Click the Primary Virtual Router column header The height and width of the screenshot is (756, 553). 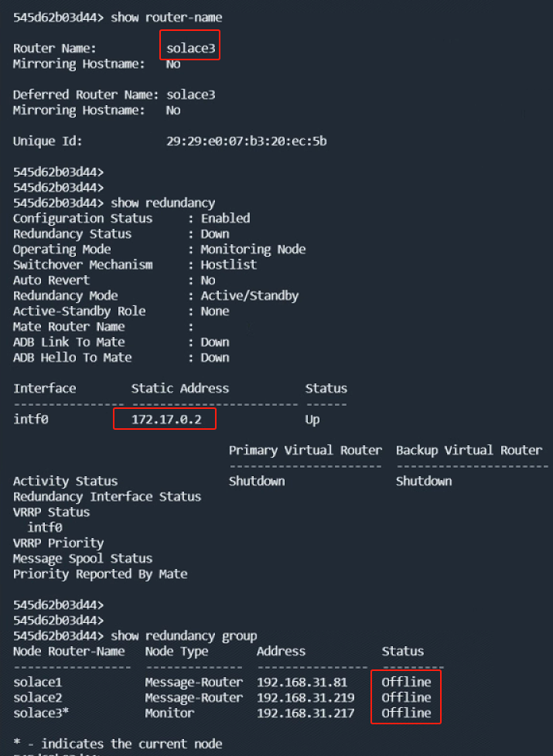pyautogui.click(x=306, y=451)
